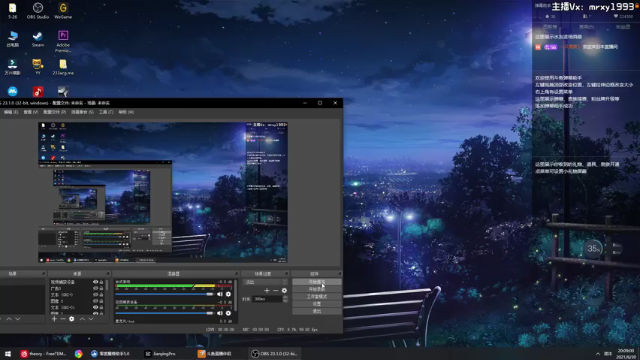Image resolution: width=640 pixels, height=360 pixels.
Task: Open the WeGame desktop shortcut
Action: (63, 11)
